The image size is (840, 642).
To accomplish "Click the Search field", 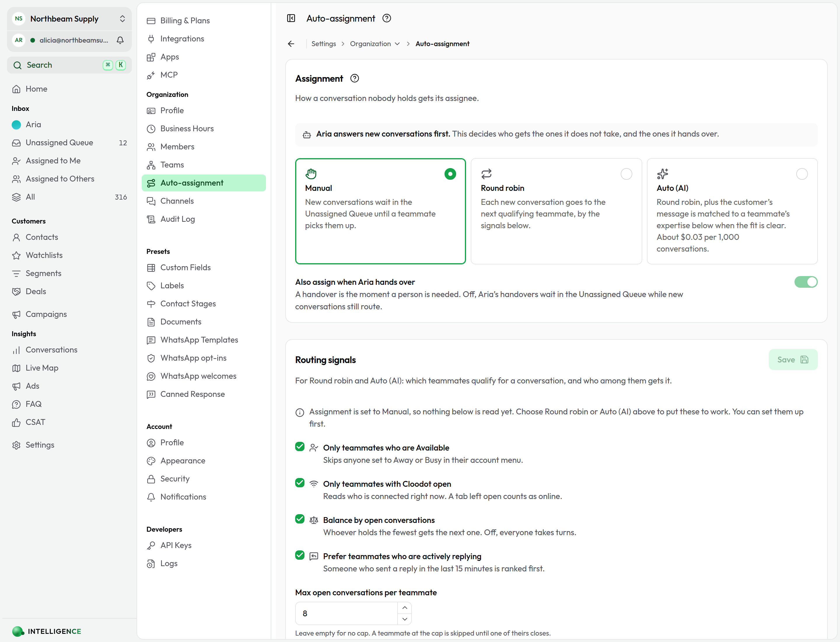I will [x=69, y=65].
